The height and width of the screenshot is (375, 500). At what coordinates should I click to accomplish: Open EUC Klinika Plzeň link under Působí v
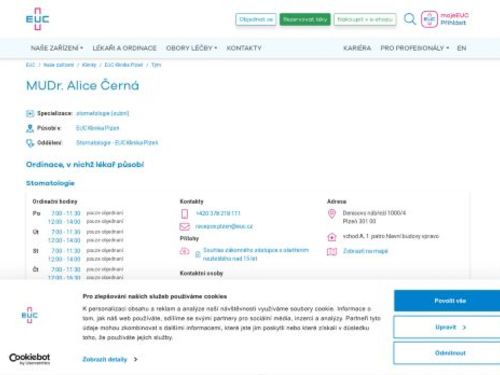pyautogui.click(x=97, y=128)
